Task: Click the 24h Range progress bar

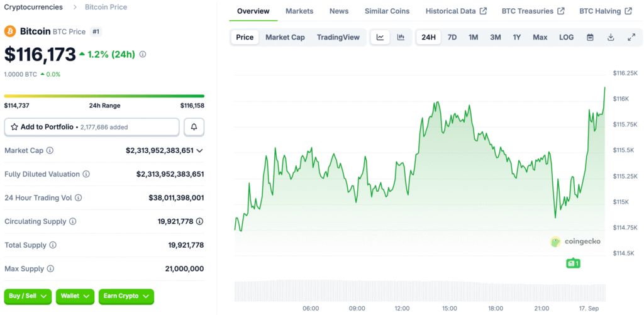Action: point(104,96)
